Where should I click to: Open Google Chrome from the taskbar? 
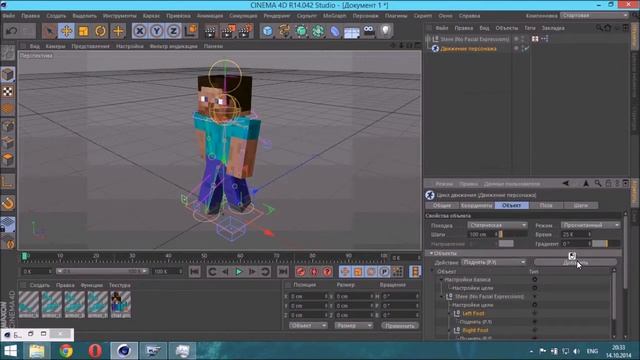(x=66, y=351)
